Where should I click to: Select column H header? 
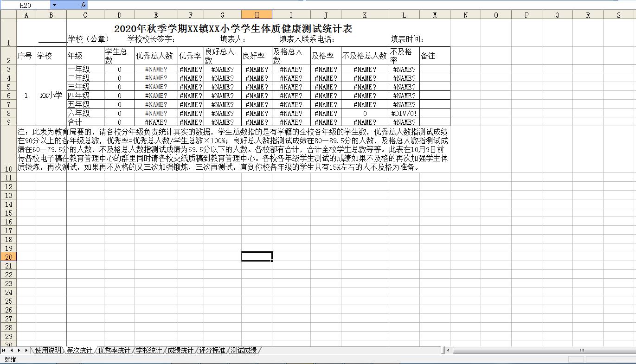point(257,15)
